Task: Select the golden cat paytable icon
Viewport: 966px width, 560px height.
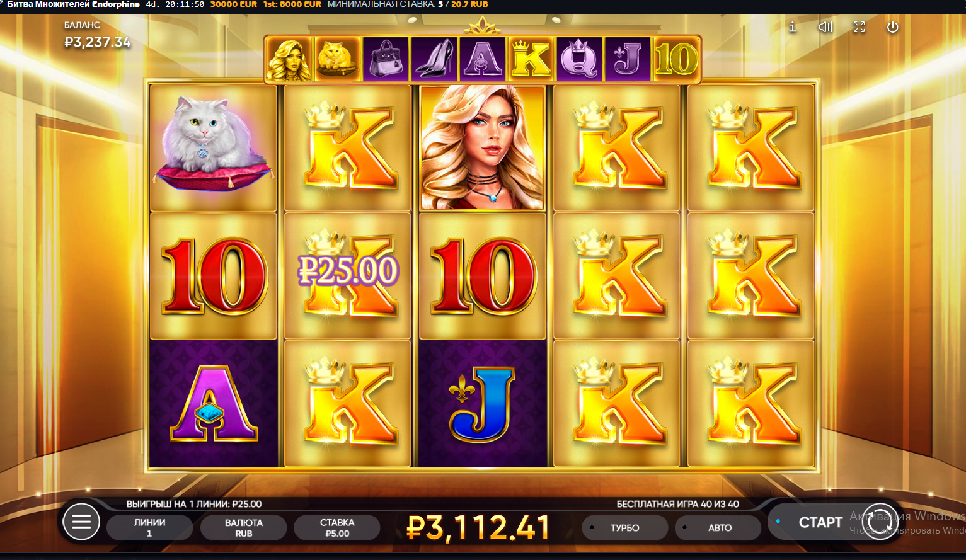Action: point(337,59)
